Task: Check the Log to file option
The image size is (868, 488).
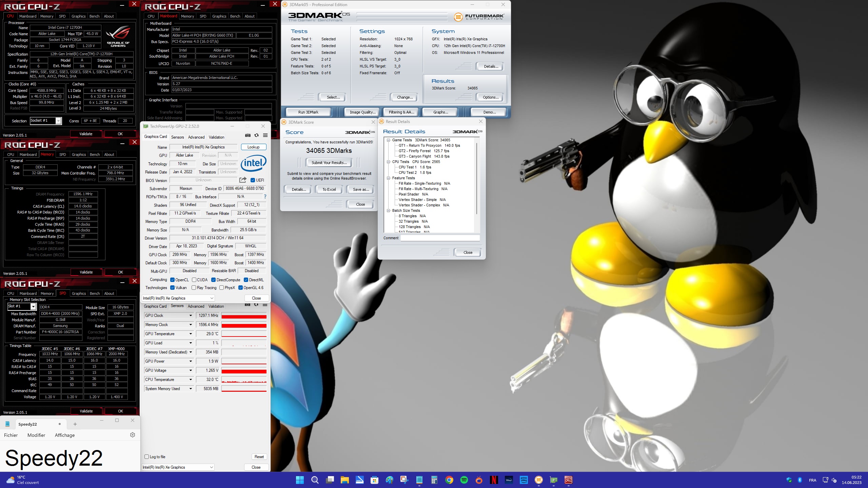Action: tap(147, 456)
